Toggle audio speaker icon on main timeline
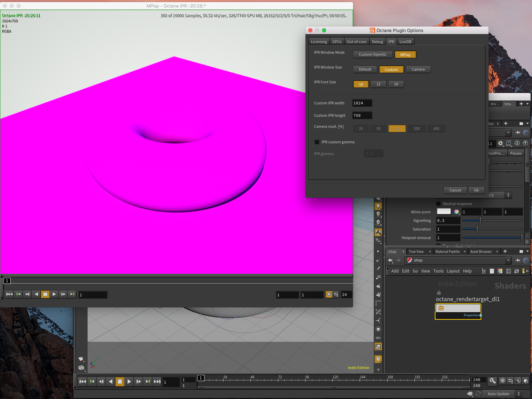 (x=518, y=381)
